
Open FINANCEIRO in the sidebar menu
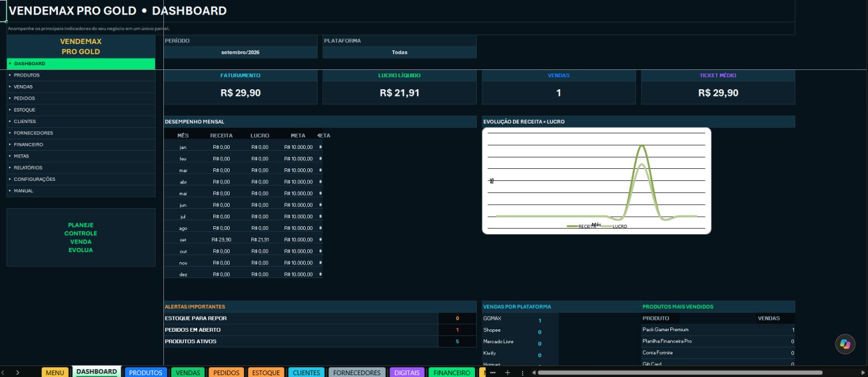(81, 145)
